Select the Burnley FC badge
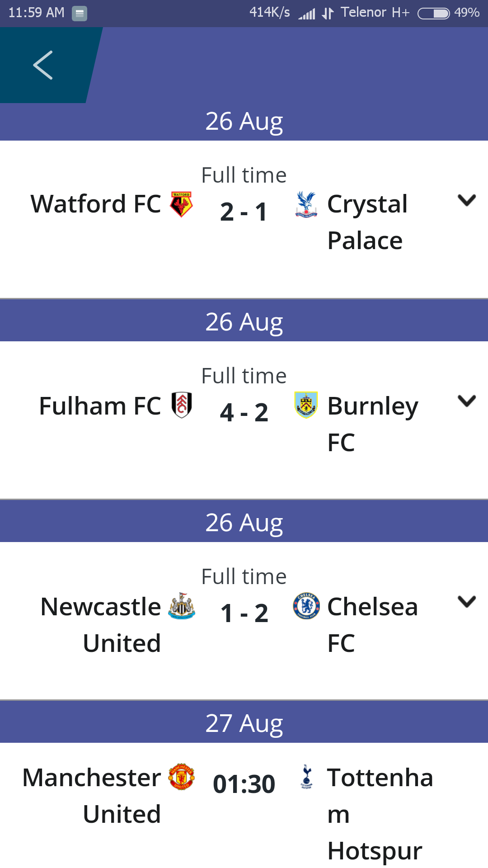Screen dimensions: 488x868 tap(306, 405)
